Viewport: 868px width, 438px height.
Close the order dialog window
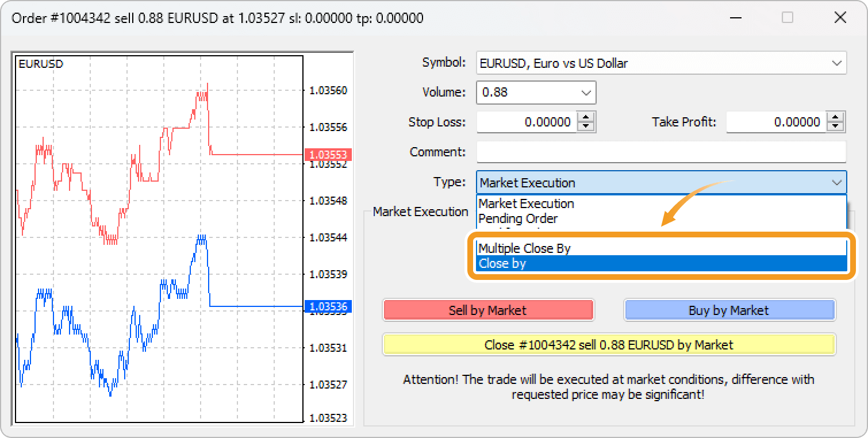840,18
